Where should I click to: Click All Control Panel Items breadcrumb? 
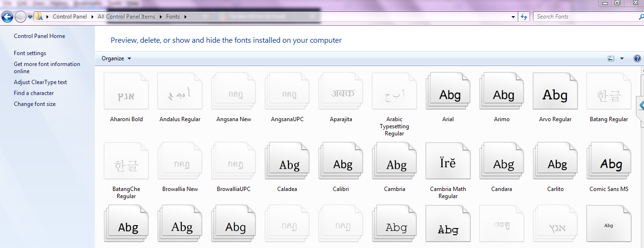click(x=126, y=17)
